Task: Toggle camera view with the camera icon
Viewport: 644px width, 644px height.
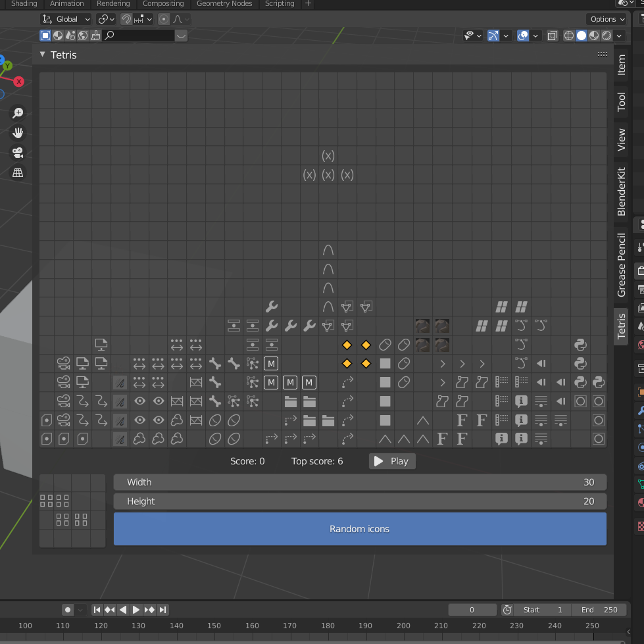Action: coord(18,153)
